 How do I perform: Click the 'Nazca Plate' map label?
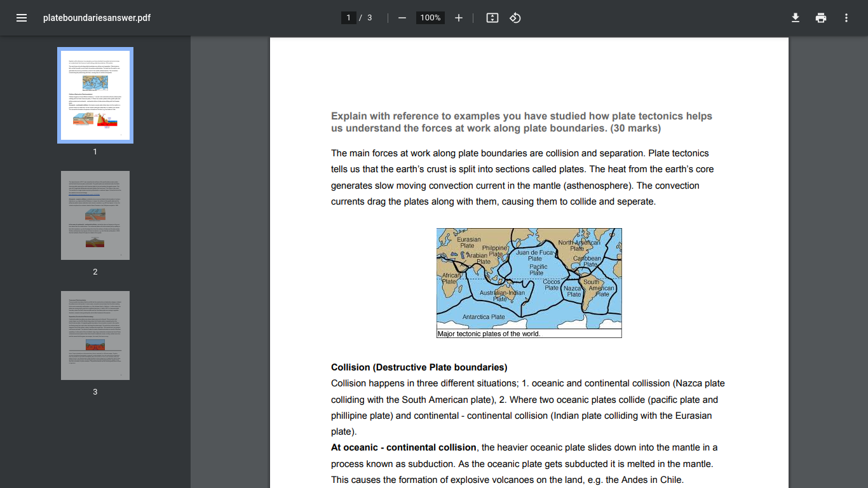(x=574, y=291)
